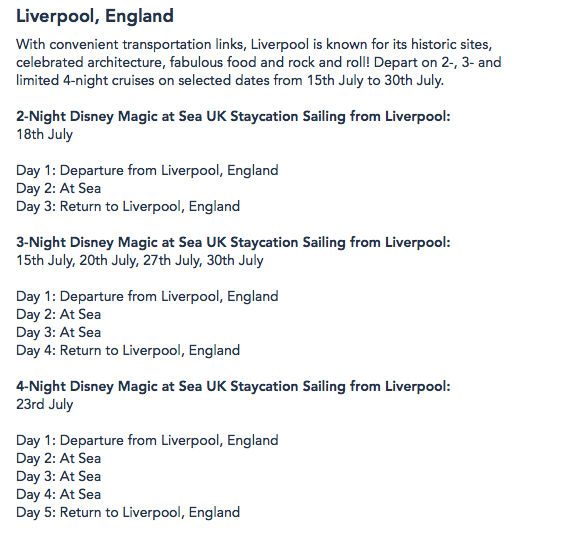Click the 27th July date text
Screen dimensions: 585x536
tap(172, 260)
